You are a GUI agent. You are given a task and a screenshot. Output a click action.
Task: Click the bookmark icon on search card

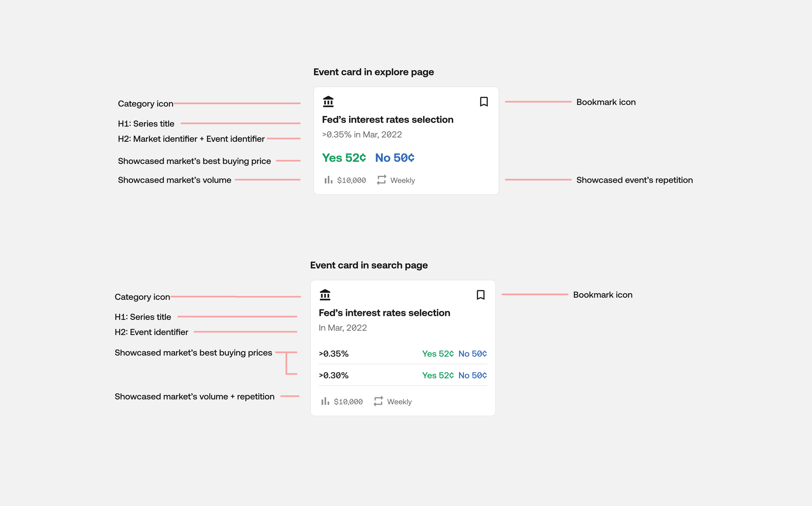480,295
